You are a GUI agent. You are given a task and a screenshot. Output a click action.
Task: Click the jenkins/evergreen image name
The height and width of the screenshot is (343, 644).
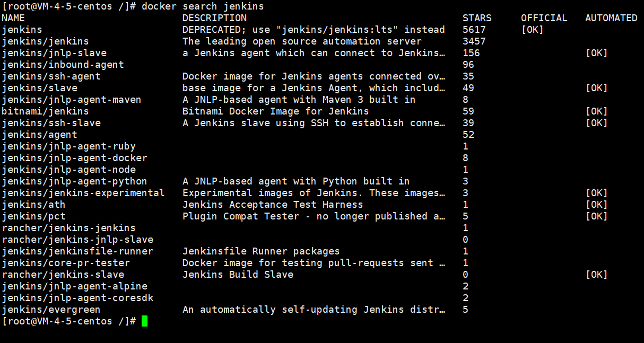click(51, 310)
